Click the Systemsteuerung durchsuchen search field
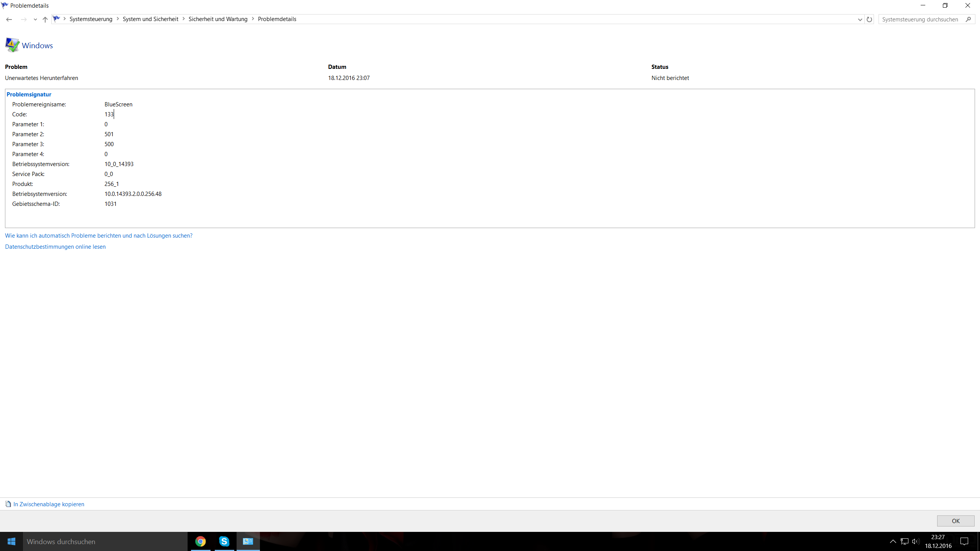 pos(920,19)
